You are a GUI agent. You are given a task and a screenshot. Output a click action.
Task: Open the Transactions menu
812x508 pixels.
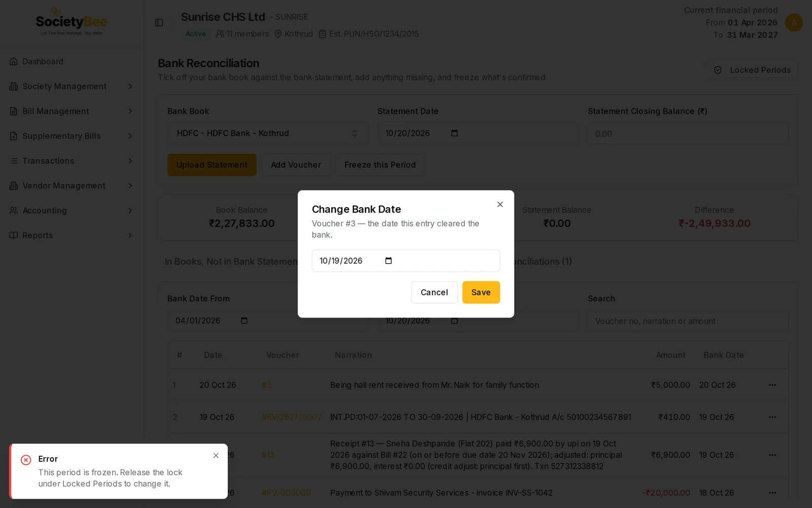tap(71, 161)
